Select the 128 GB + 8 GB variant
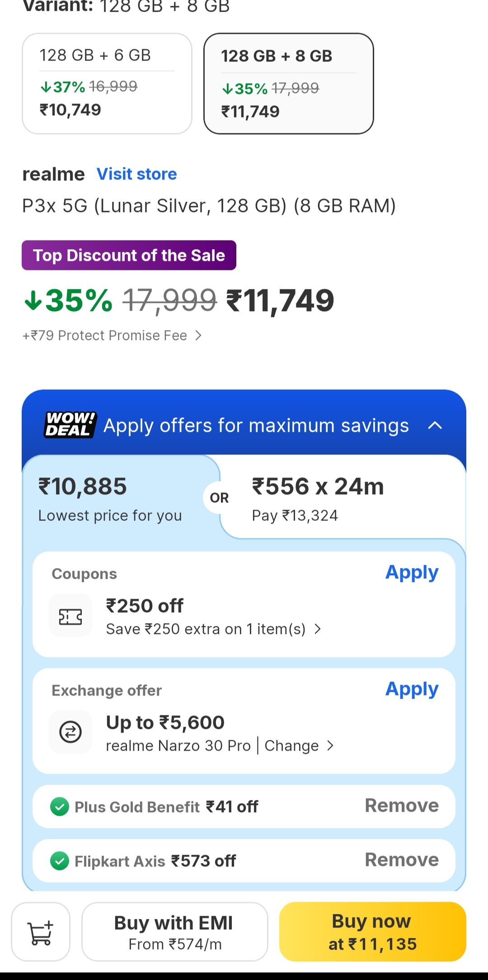This screenshot has height=980, width=488. pyautogui.click(x=288, y=84)
